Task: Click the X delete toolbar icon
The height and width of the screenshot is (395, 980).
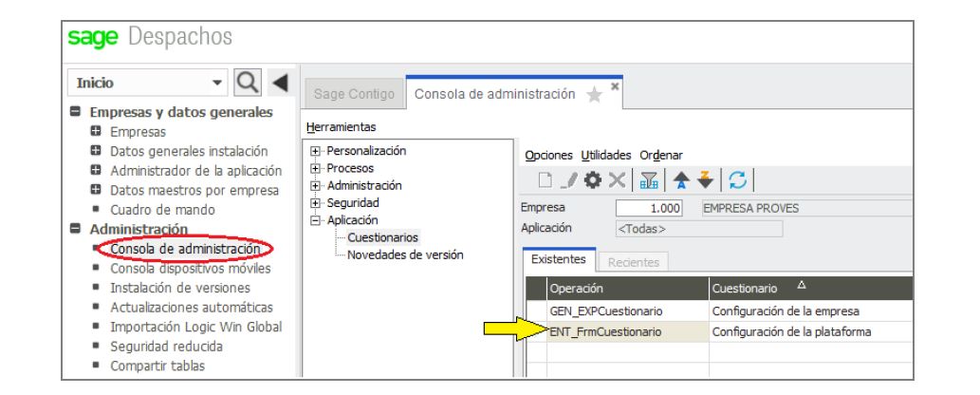Action: coord(617,180)
